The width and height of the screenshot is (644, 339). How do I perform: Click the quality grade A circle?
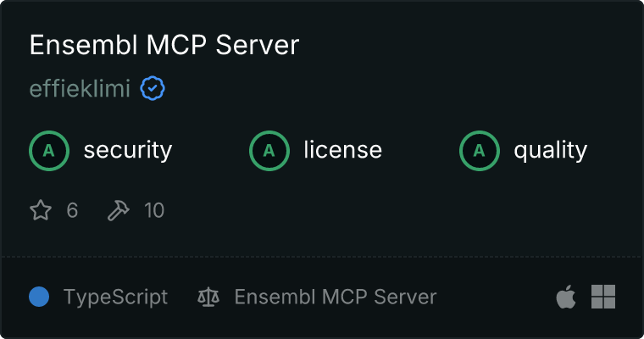[480, 151]
